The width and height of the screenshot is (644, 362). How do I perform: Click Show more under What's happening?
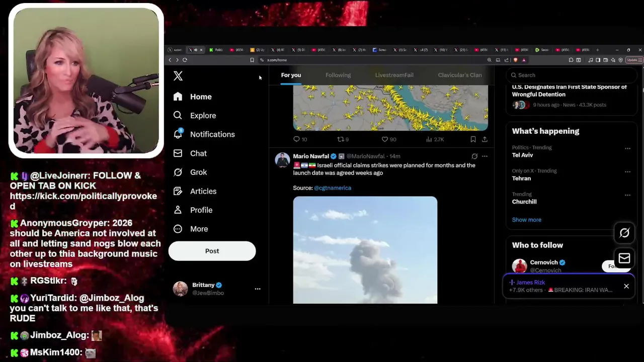click(527, 220)
